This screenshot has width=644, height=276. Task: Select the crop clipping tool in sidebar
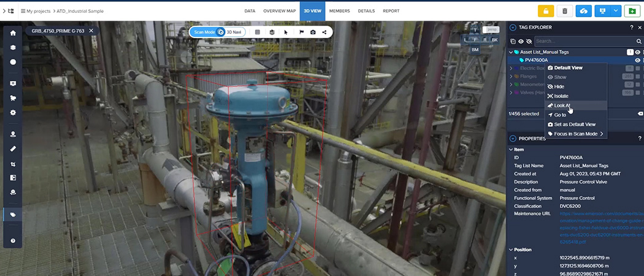tap(13, 164)
